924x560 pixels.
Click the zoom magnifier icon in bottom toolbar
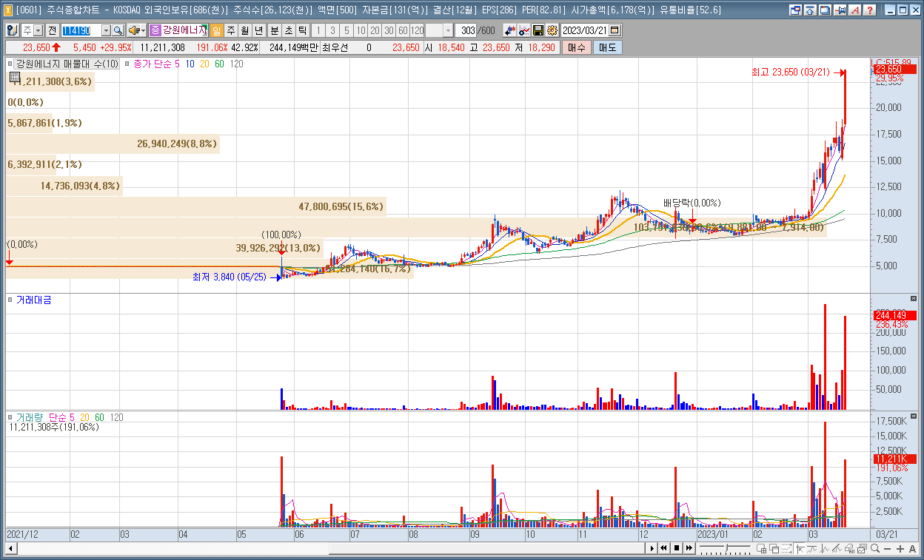pyautogui.click(x=875, y=548)
